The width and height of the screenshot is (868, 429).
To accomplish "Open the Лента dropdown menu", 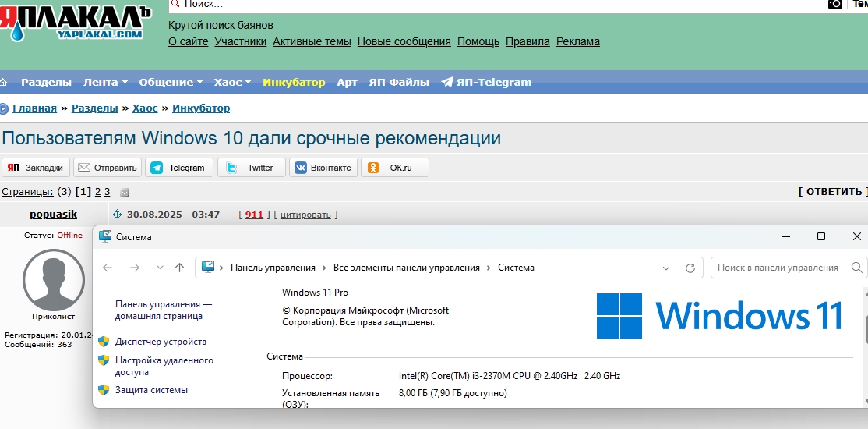I will [105, 82].
